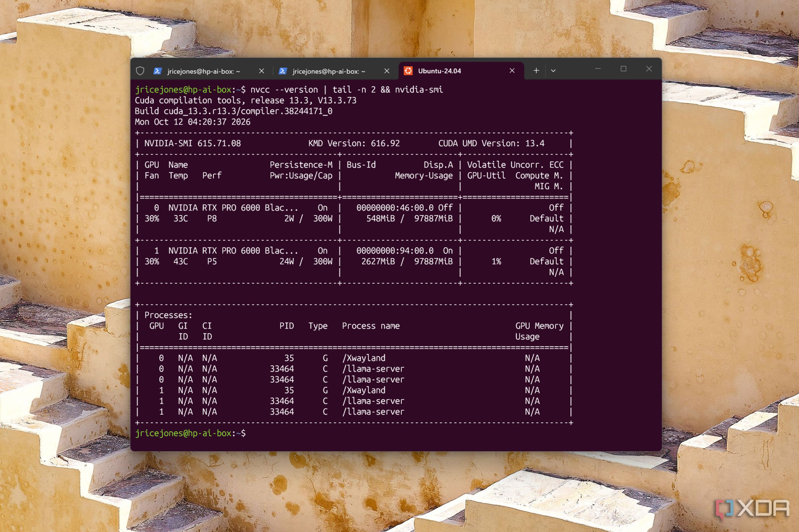Click the Build cuda_13.3.r13.3 compiler line
Image resolution: width=799 pixels, height=532 pixels.
click(x=233, y=111)
